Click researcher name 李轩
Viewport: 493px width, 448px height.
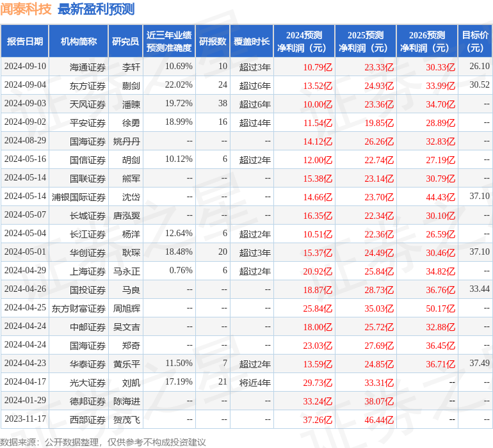pyautogui.click(x=131, y=67)
